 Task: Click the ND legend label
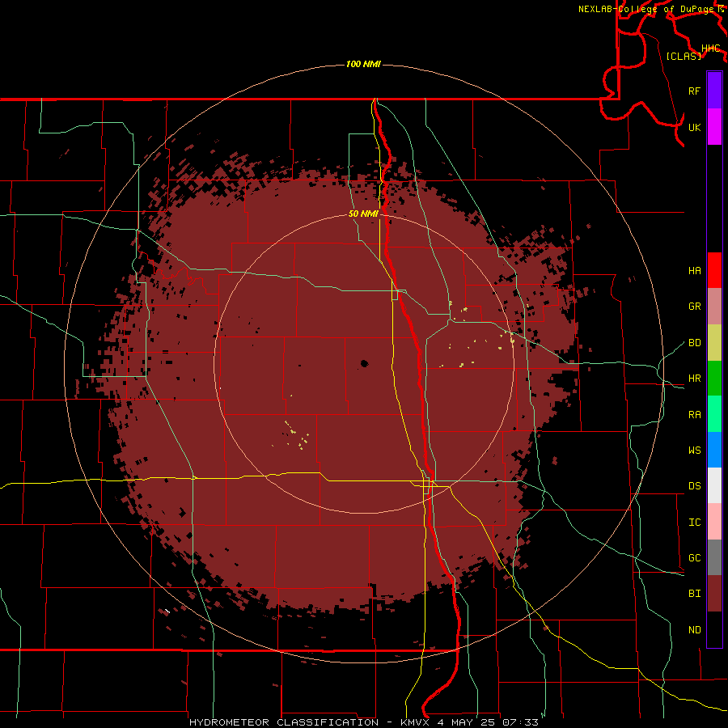694,630
